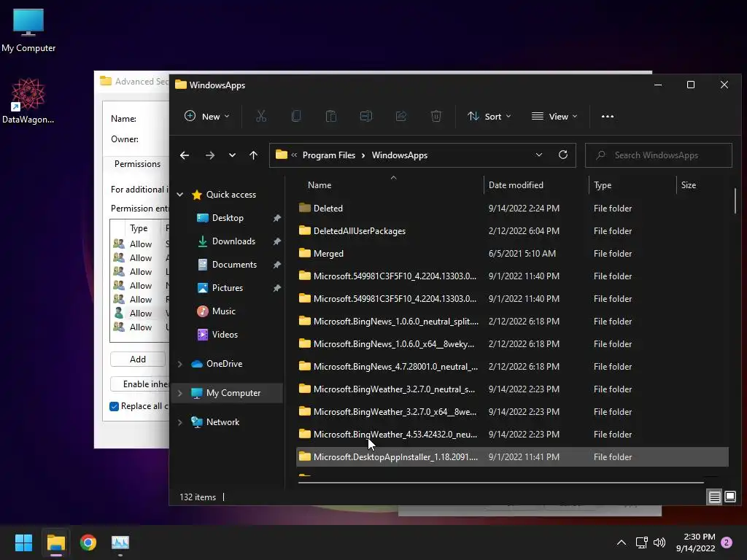Click the Search WindowsApps field
The image size is (747, 560).
coord(659,155)
